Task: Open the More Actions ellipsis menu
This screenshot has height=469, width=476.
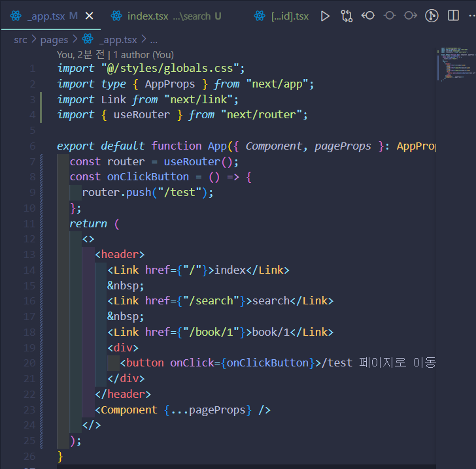Action: pos(472,16)
